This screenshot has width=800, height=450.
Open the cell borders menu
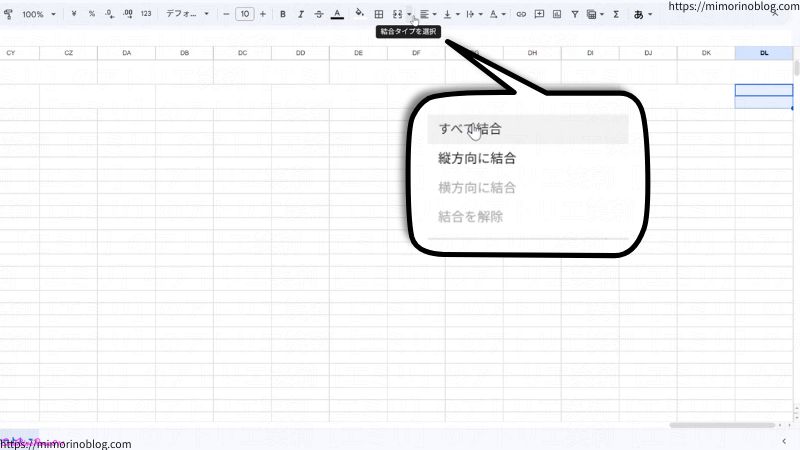[x=379, y=14]
